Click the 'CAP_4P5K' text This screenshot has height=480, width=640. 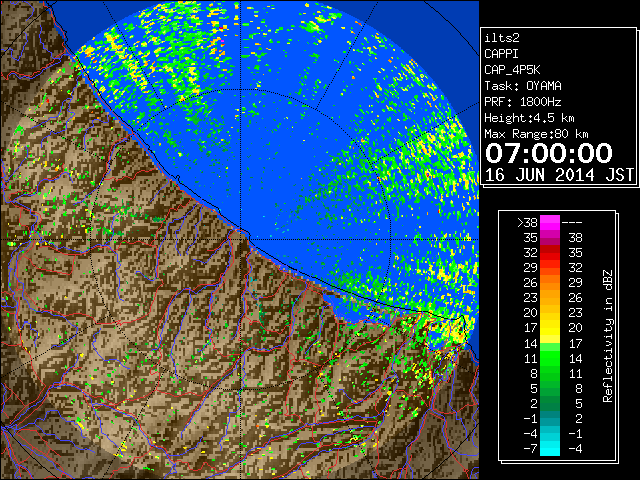(512, 70)
